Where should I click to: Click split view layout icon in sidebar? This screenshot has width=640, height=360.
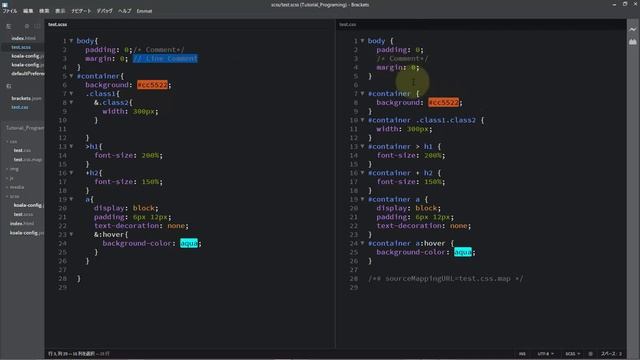click(37, 26)
